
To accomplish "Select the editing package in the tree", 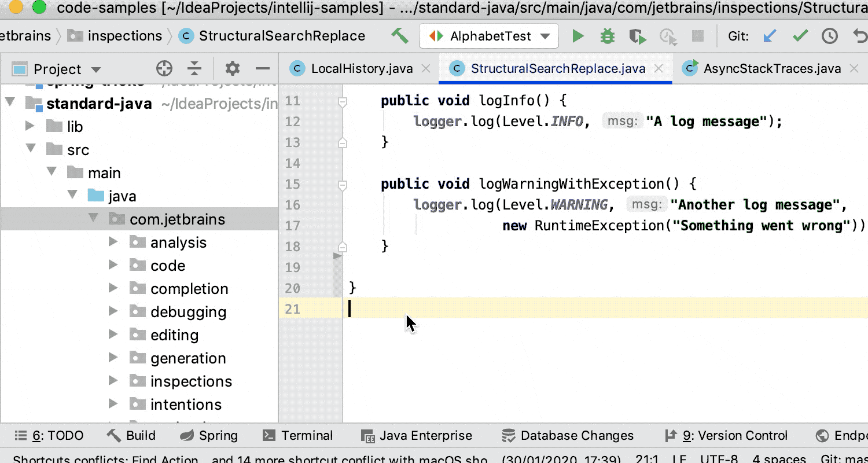I will [x=174, y=335].
